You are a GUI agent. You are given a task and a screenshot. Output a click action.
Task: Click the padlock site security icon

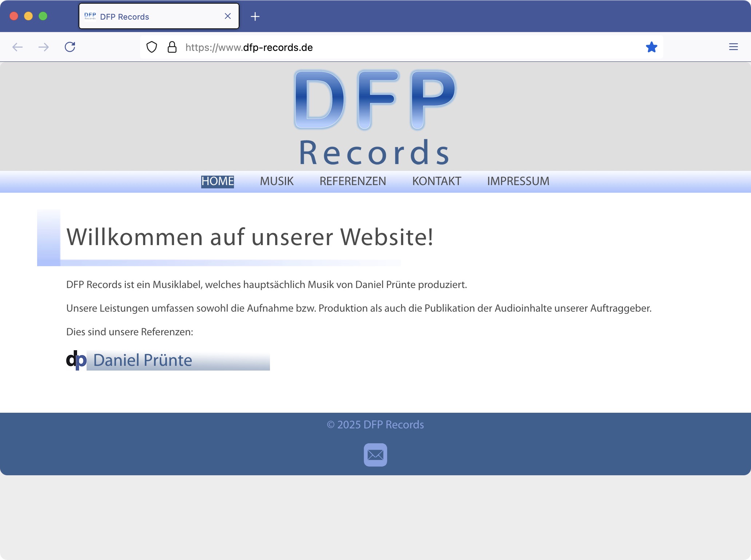click(172, 47)
